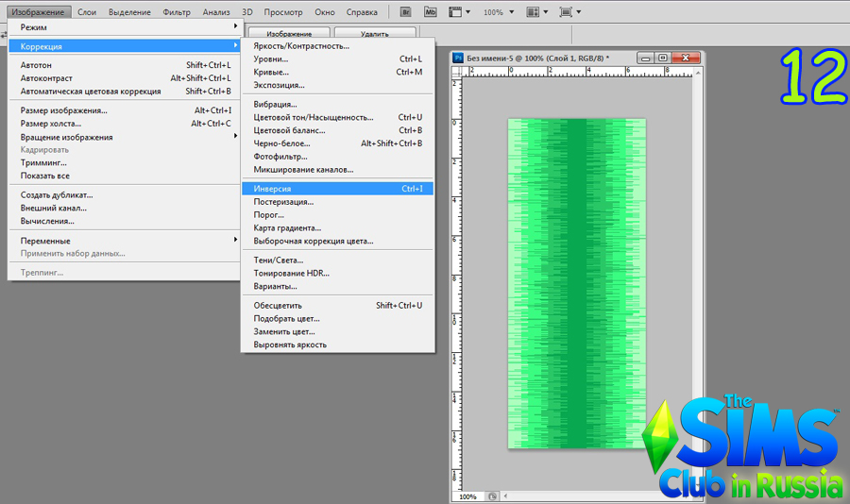Click the ruler origin corner box
The image size is (850, 504).
[x=454, y=72]
